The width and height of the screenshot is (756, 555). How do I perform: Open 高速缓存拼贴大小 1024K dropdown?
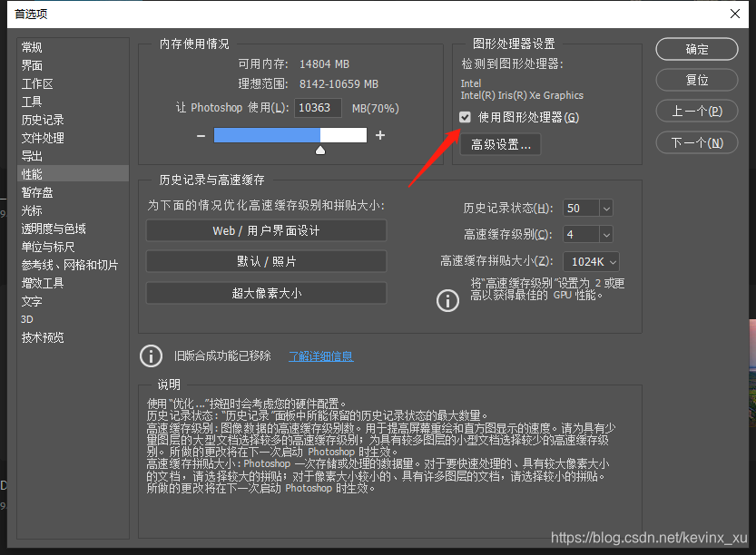click(592, 261)
